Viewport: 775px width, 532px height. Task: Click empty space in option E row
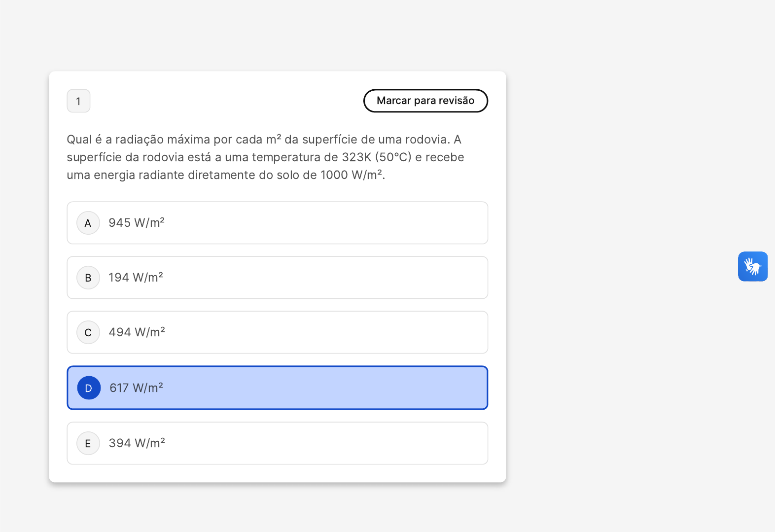coord(325,443)
